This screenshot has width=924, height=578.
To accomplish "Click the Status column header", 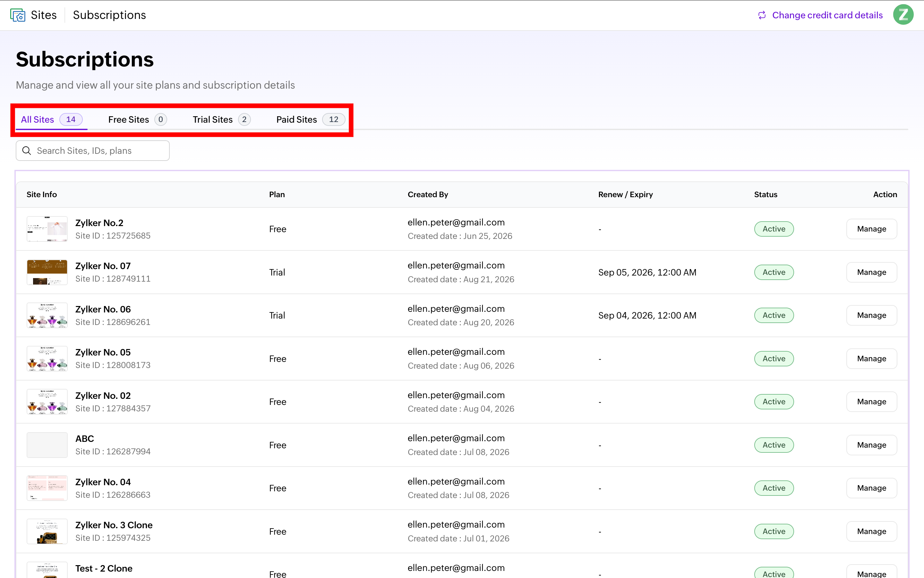I will click(766, 195).
